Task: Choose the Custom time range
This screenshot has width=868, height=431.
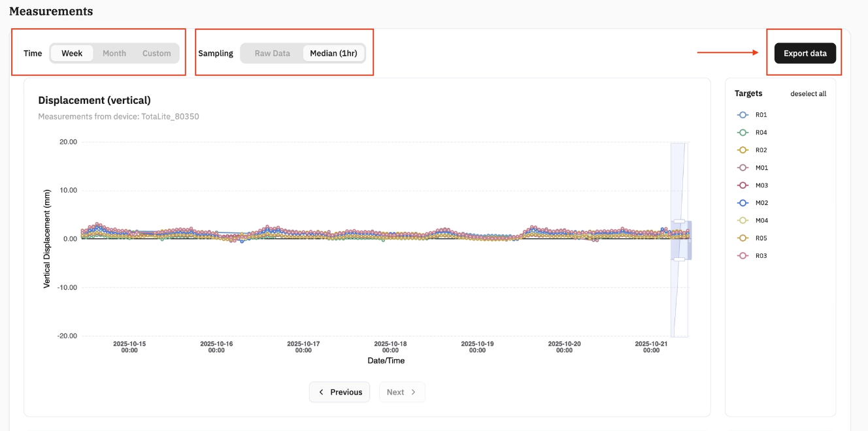Action: pyautogui.click(x=157, y=54)
